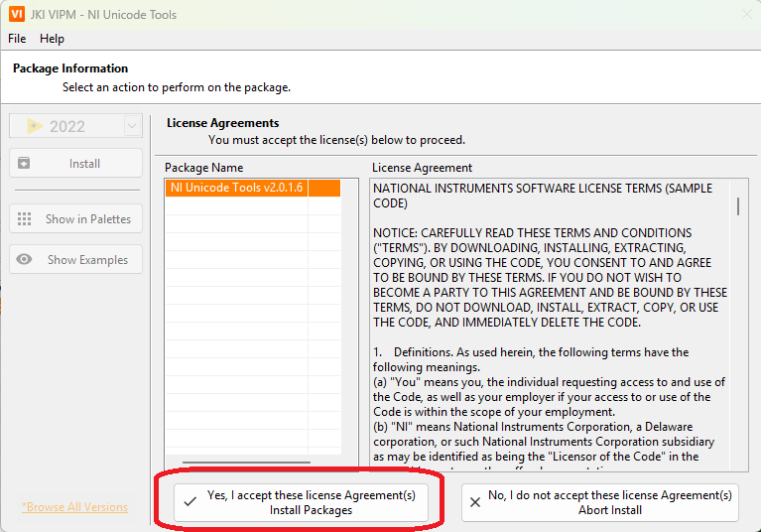
Task: Select NI Unicode Tools v2.0.1.6 row
Action: (x=252, y=188)
